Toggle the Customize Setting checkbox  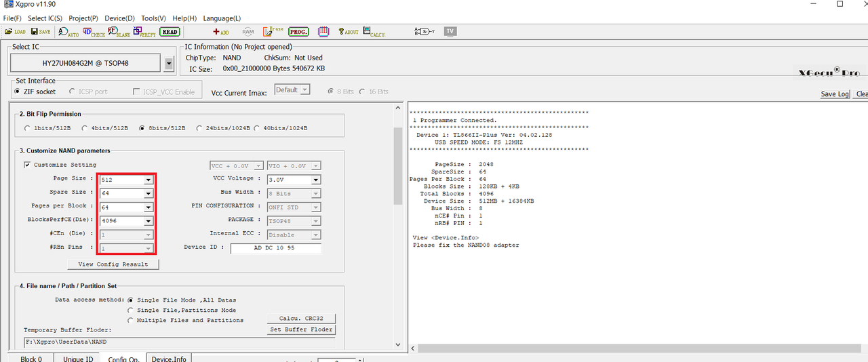[27, 165]
